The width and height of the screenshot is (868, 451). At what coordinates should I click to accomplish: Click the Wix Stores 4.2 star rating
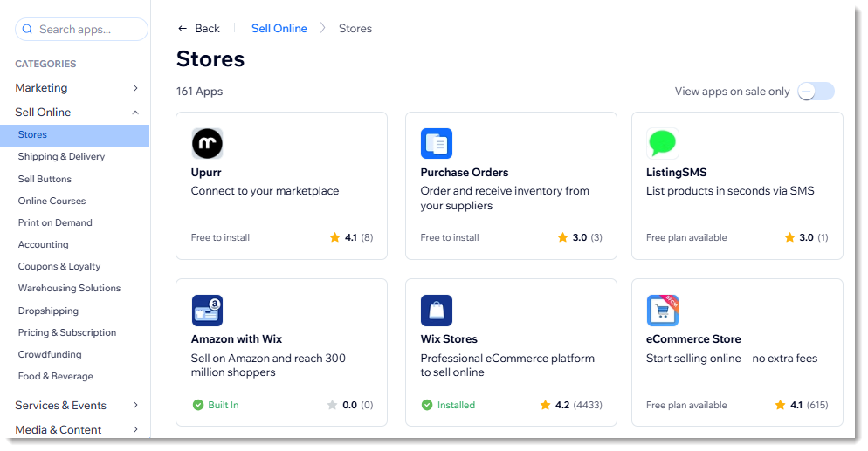(571, 405)
